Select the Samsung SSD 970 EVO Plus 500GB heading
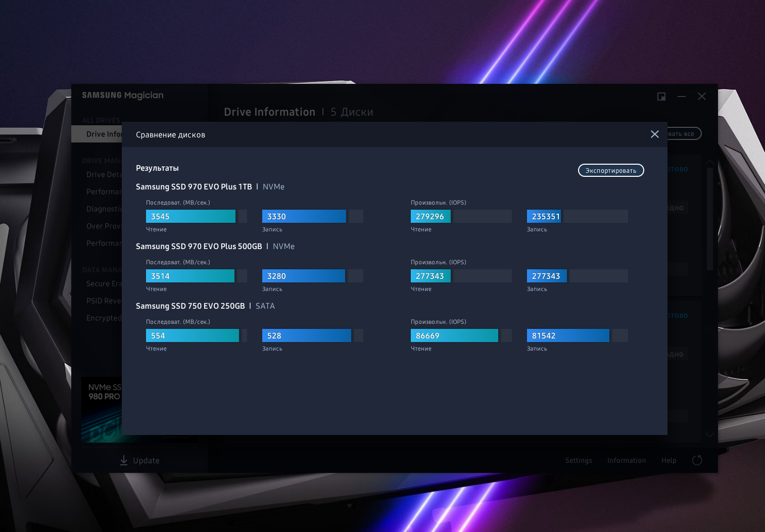Screen dimensions: 765x532 199,246
